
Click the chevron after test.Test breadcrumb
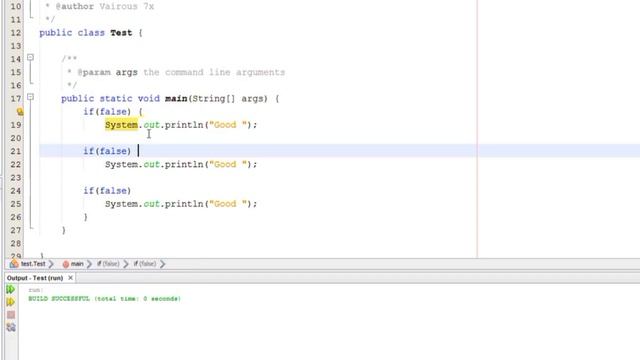(51, 264)
